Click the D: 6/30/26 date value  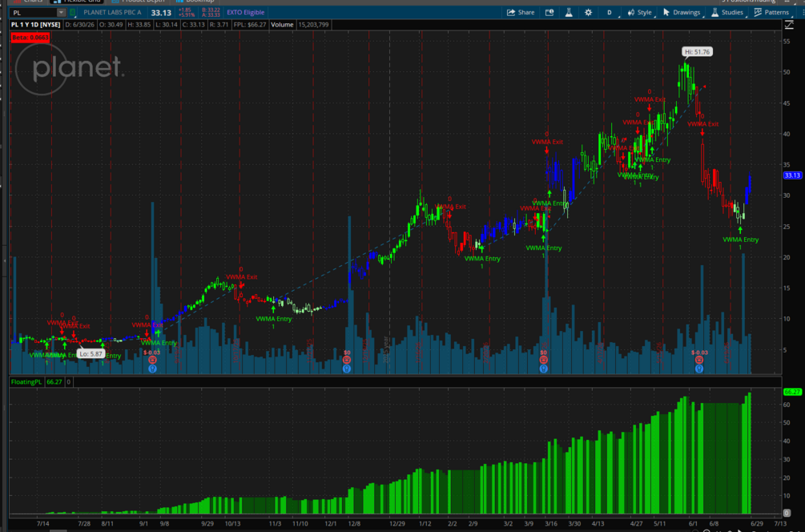pyautogui.click(x=79, y=25)
